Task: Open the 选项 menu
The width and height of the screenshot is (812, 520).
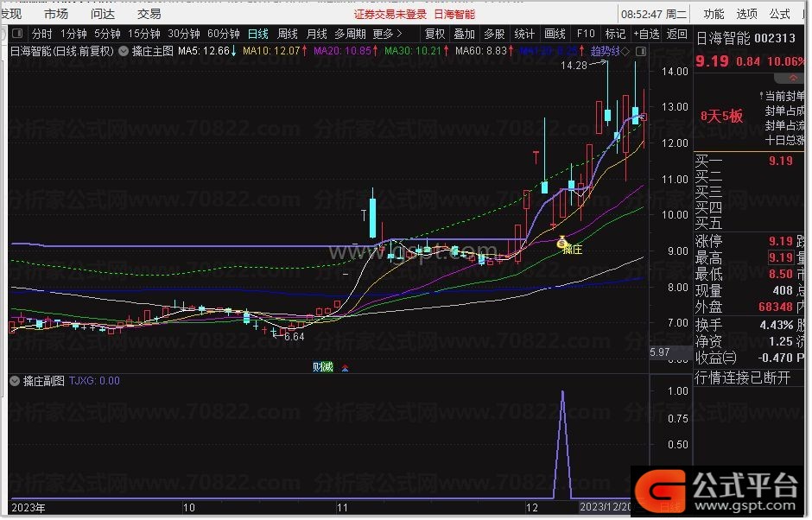Action: click(x=746, y=14)
